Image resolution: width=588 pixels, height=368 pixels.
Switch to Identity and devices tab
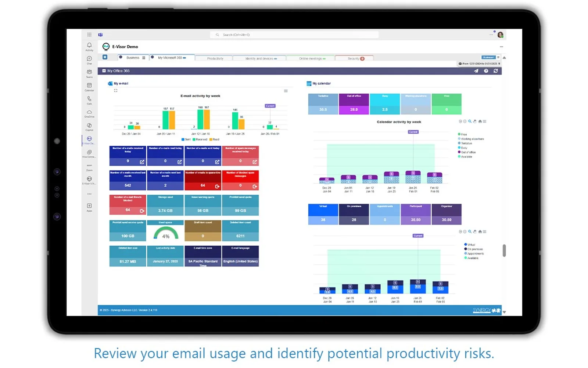(260, 59)
